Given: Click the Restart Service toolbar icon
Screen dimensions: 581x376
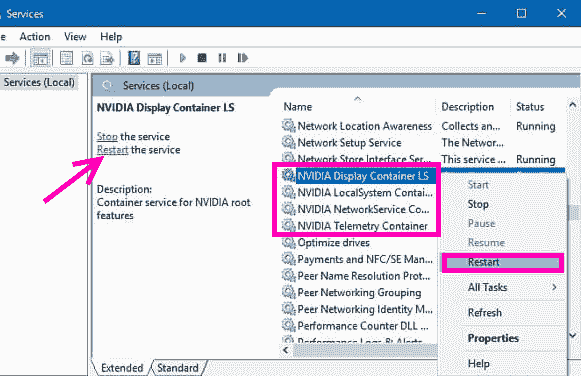Looking at the screenshot, I should pos(243,58).
